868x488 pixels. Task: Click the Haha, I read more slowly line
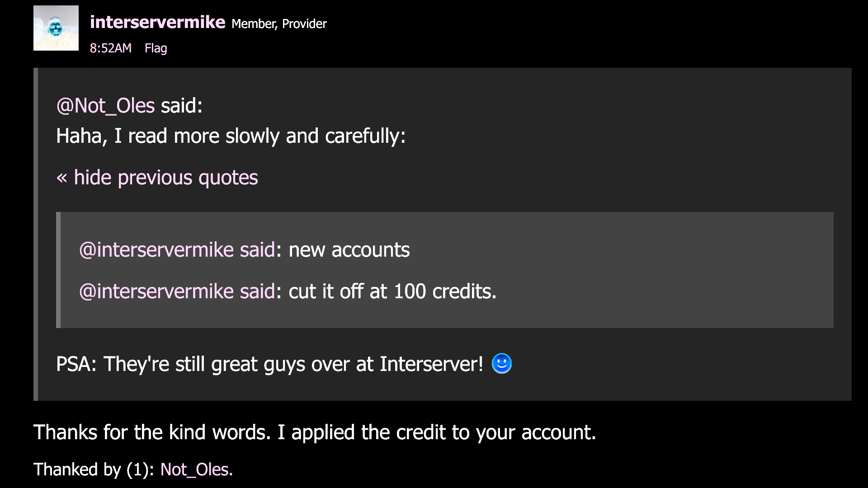point(231,136)
